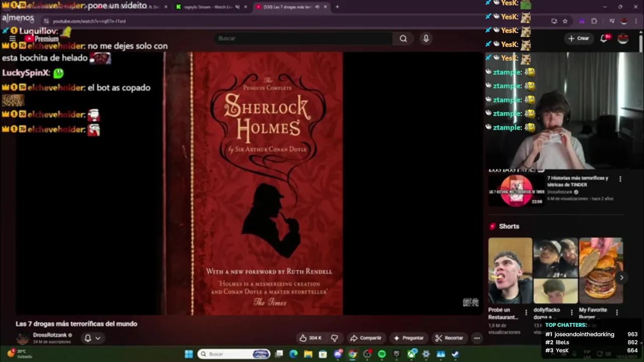Screen dimensions: 644x362
Task: Open Spotify from taskbar
Action: tap(382, 354)
